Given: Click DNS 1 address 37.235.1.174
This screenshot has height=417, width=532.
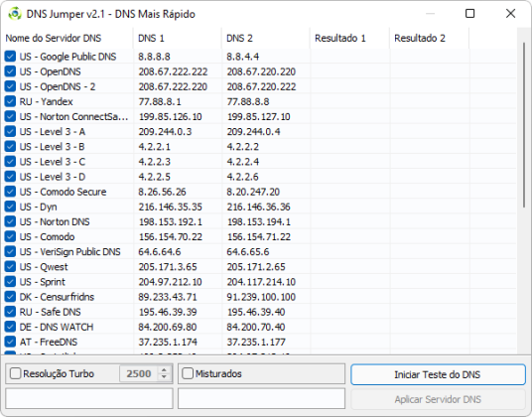Looking at the screenshot, I should click(168, 342).
